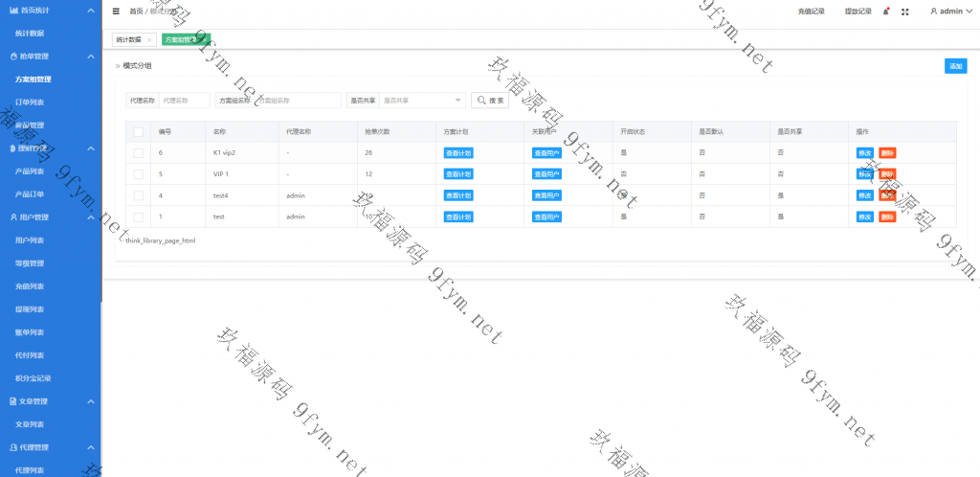
Task: Click the coin icon beside 理财管理
Action: pyautogui.click(x=13, y=148)
